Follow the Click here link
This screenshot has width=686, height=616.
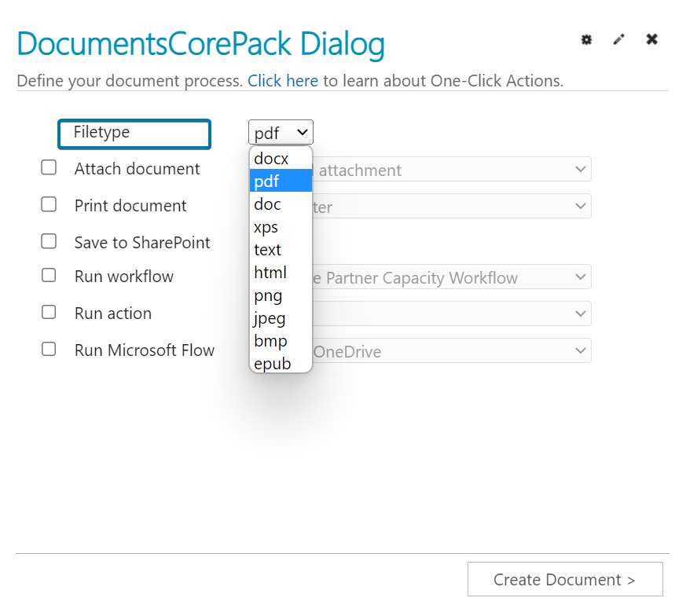(283, 81)
